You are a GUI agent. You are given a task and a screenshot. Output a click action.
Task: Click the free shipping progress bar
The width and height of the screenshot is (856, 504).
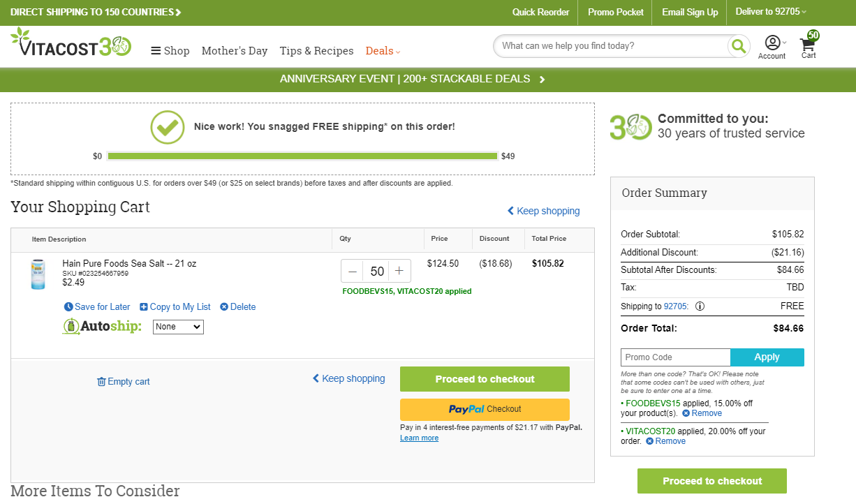click(302, 156)
